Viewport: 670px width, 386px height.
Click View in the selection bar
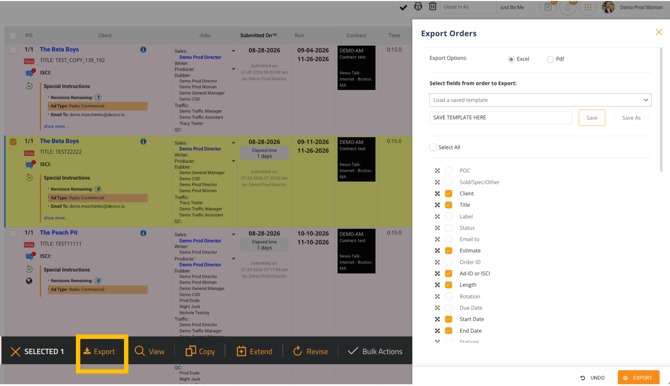click(x=150, y=351)
